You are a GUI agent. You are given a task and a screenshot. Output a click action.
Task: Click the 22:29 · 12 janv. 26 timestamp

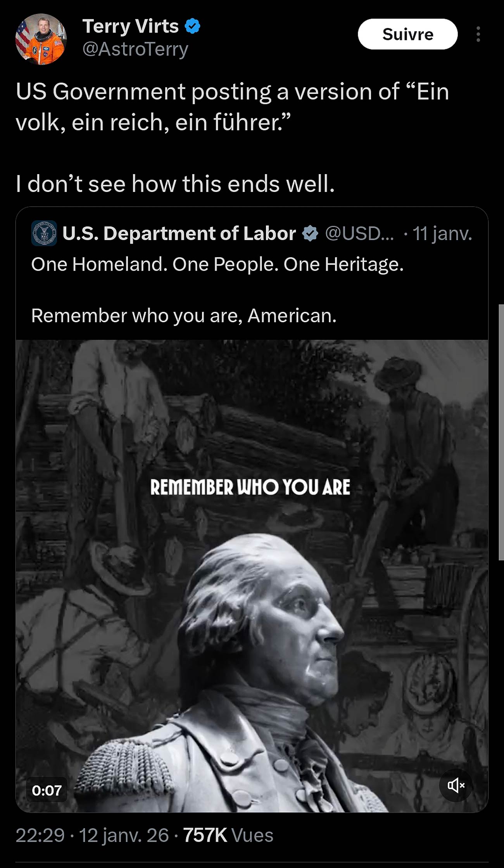[92, 835]
